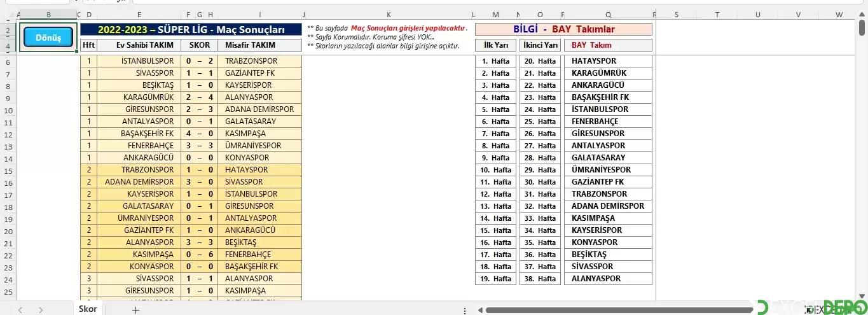The image size is (868, 315).
Task: Select away team ALANYASPOR in row 9
Action: point(259,97)
